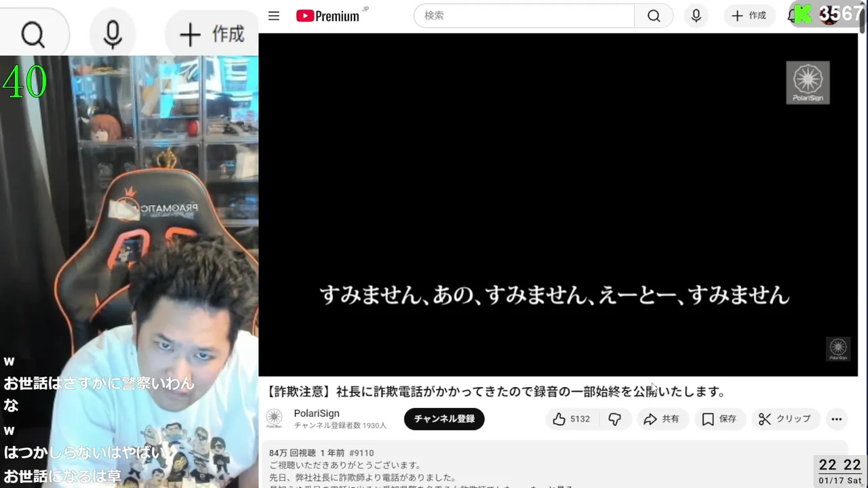The height and width of the screenshot is (488, 868).
Task: Open PolariSign channel name link
Action: point(317,413)
